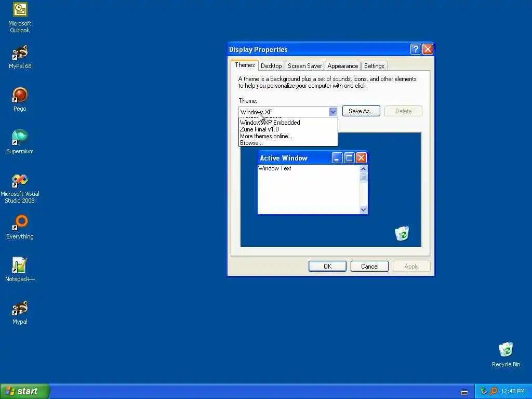Click the Everything search desktop icon
This screenshot has height=399, width=532.
point(20,228)
